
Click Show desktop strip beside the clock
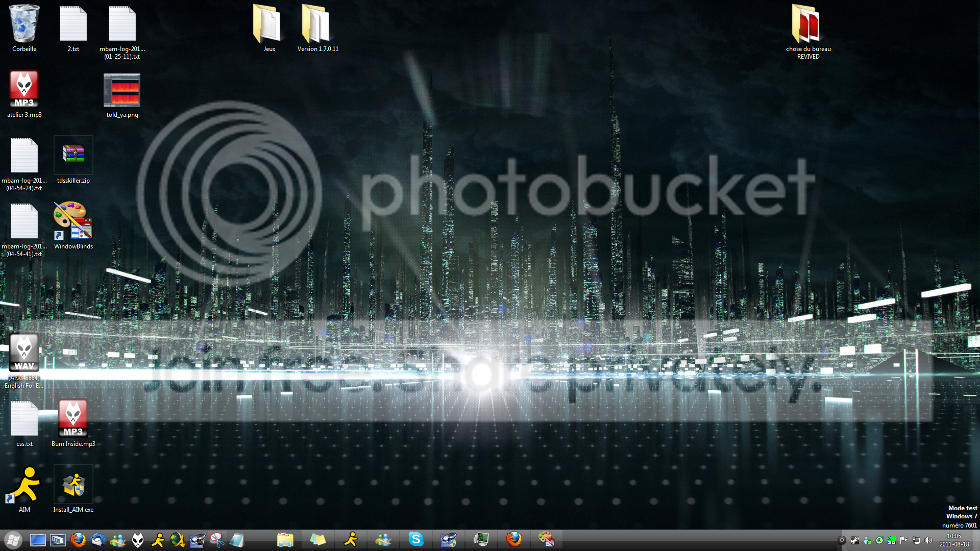976,540
